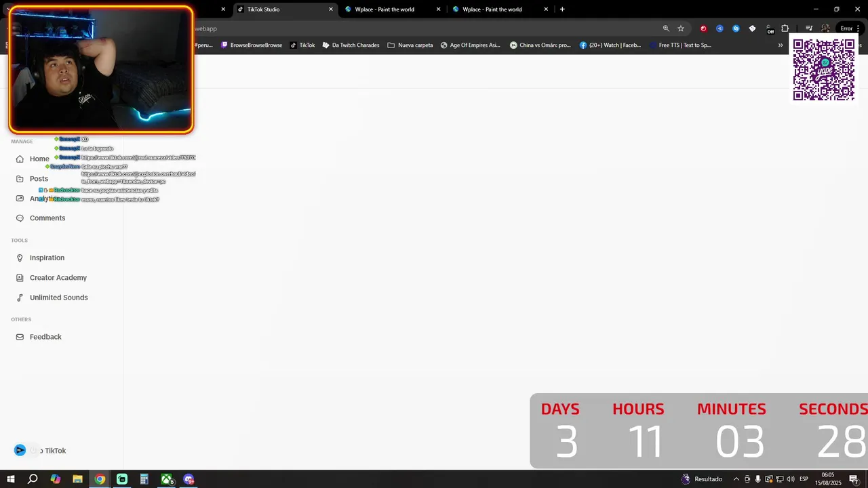Click the network tray icon
Image resolution: width=868 pixels, height=488 pixels.
pyautogui.click(x=780, y=479)
